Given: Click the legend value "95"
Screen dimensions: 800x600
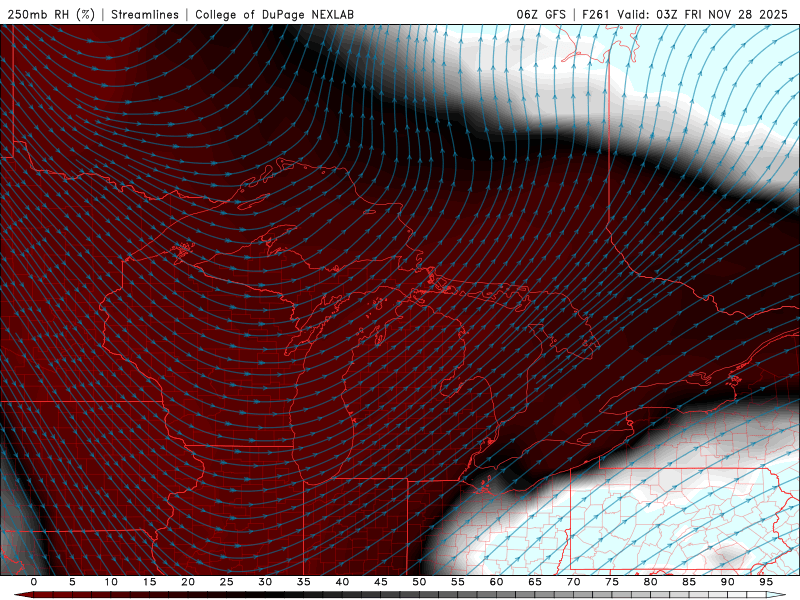Looking at the screenshot, I should tap(766, 582).
